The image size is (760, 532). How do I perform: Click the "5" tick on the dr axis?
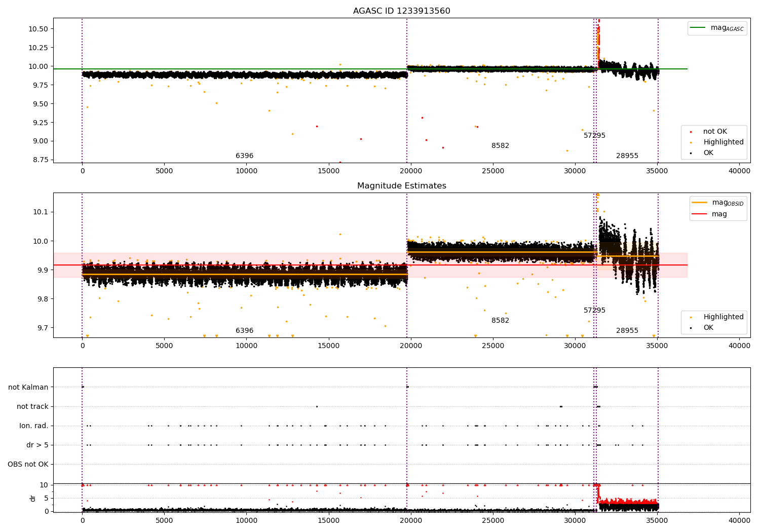[x=47, y=499]
